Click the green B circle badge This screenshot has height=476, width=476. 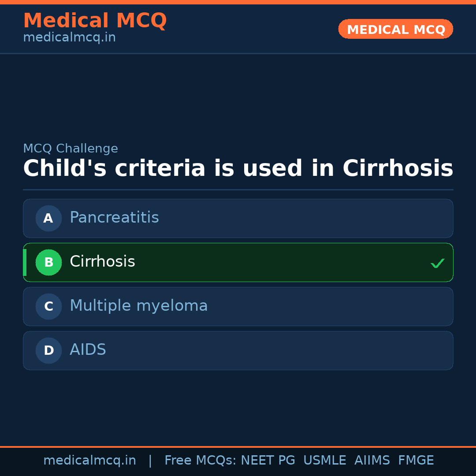click(x=48, y=262)
